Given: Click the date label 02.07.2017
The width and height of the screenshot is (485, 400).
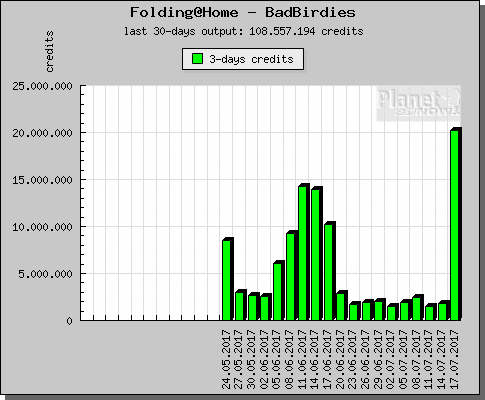Looking at the screenshot, I should click(391, 359).
